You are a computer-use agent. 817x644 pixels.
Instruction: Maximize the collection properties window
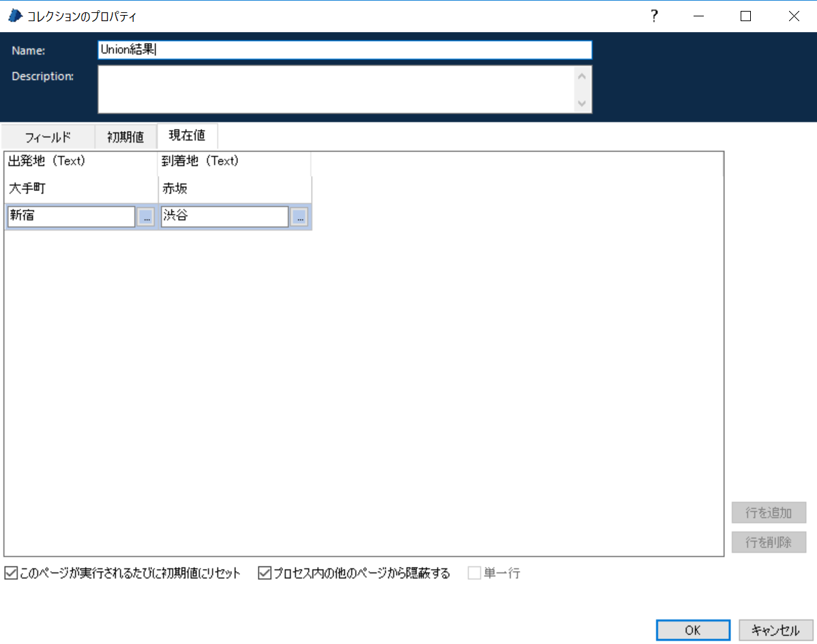(745, 16)
